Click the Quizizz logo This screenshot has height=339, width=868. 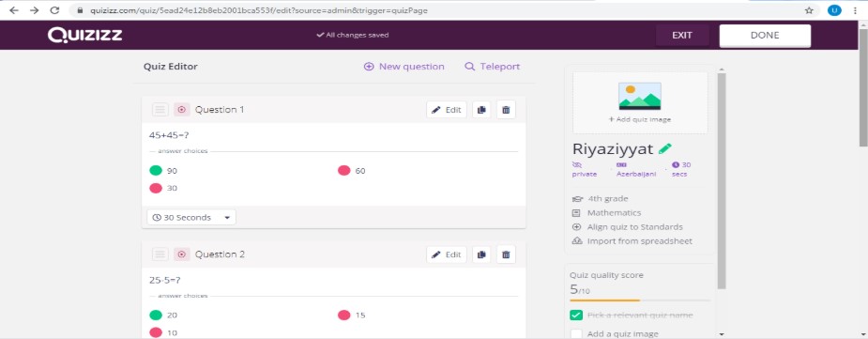(84, 35)
